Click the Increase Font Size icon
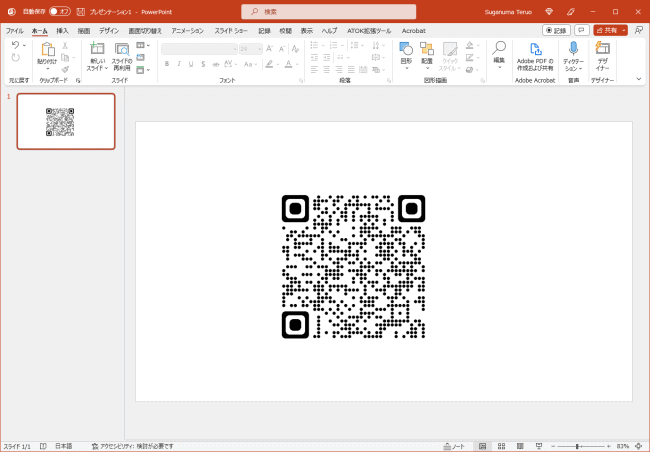 tap(269, 49)
